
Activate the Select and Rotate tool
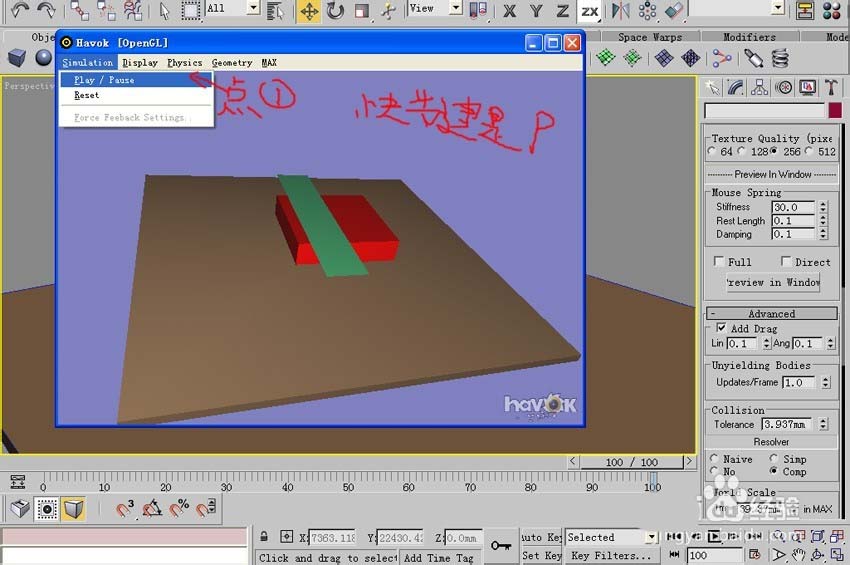point(336,11)
